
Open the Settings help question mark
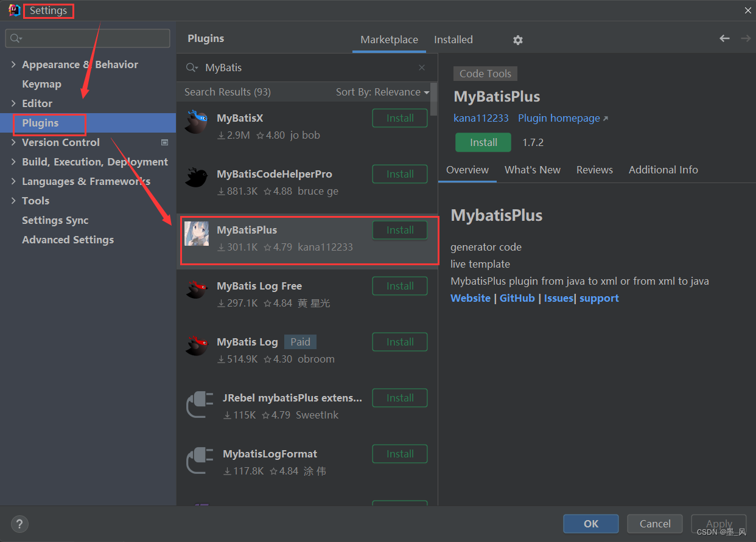[19, 523]
